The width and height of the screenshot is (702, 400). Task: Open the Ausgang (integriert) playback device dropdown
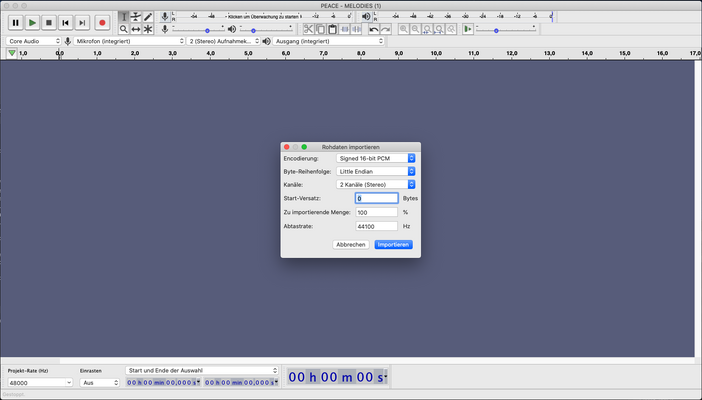[x=328, y=41]
